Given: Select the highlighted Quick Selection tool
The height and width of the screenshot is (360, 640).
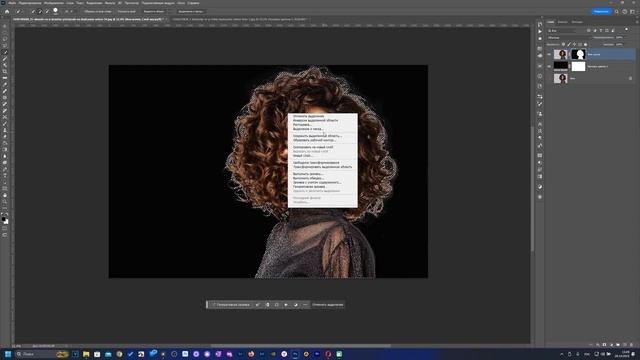Looking at the screenshot, I should pos(5,52).
